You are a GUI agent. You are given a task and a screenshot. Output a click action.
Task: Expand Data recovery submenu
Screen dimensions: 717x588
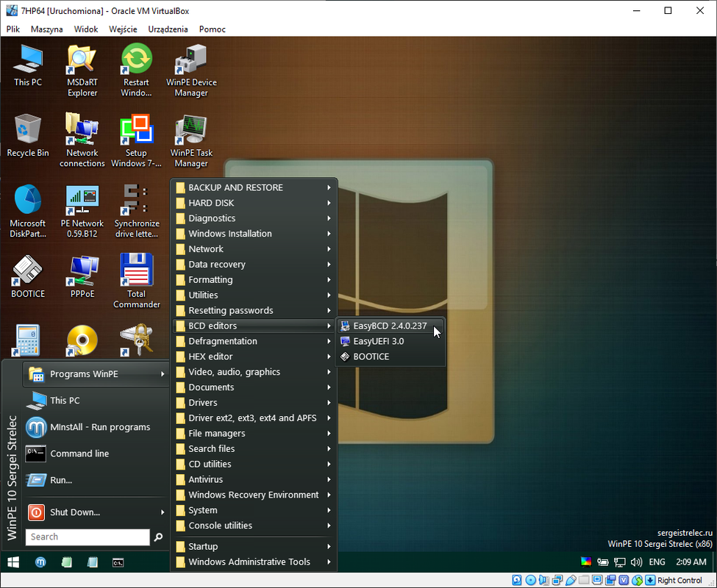pyautogui.click(x=254, y=265)
